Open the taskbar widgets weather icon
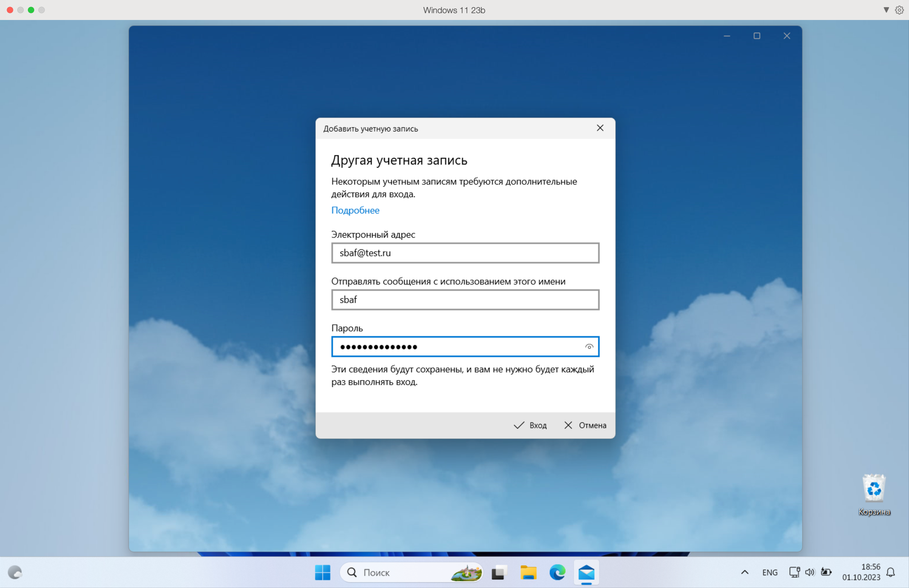This screenshot has width=909, height=588. point(15,572)
